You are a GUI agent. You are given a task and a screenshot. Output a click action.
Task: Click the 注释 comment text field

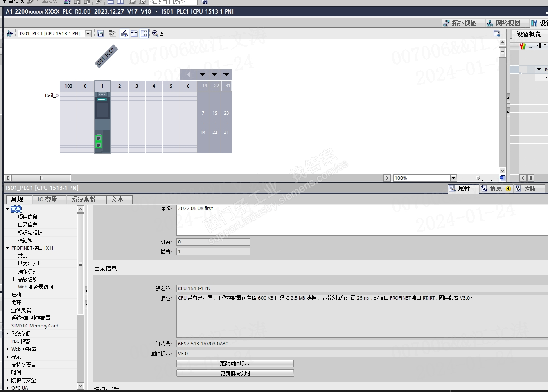pyautogui.click(x=362, y=220)
